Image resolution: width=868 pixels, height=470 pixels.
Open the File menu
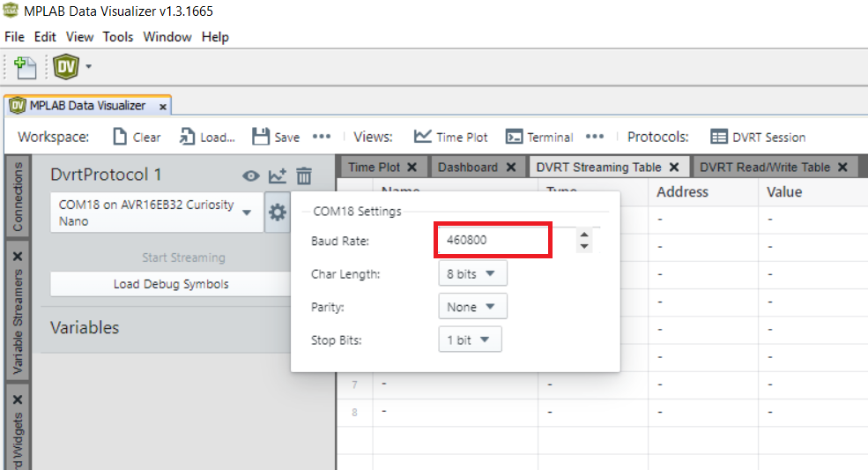point(14,37)
